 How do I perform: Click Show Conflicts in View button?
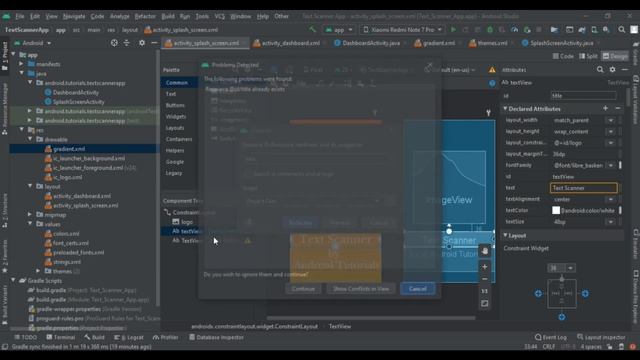361,289
